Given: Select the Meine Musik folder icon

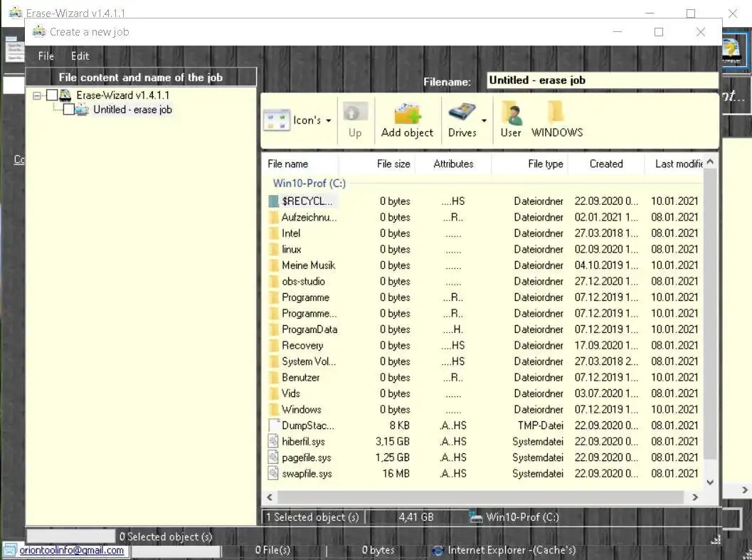Looking at the screenshot, I should (273, 265).
